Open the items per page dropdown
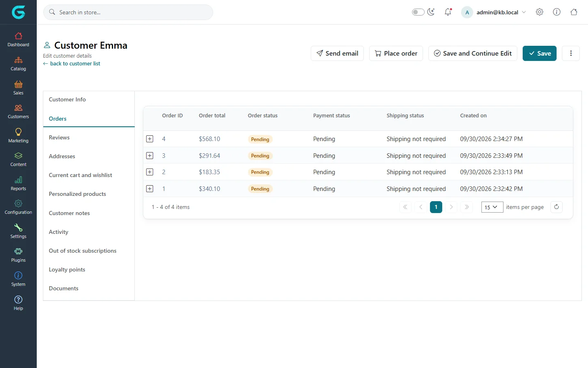Viewport: 588px width, 368px height. pos(492,207)
